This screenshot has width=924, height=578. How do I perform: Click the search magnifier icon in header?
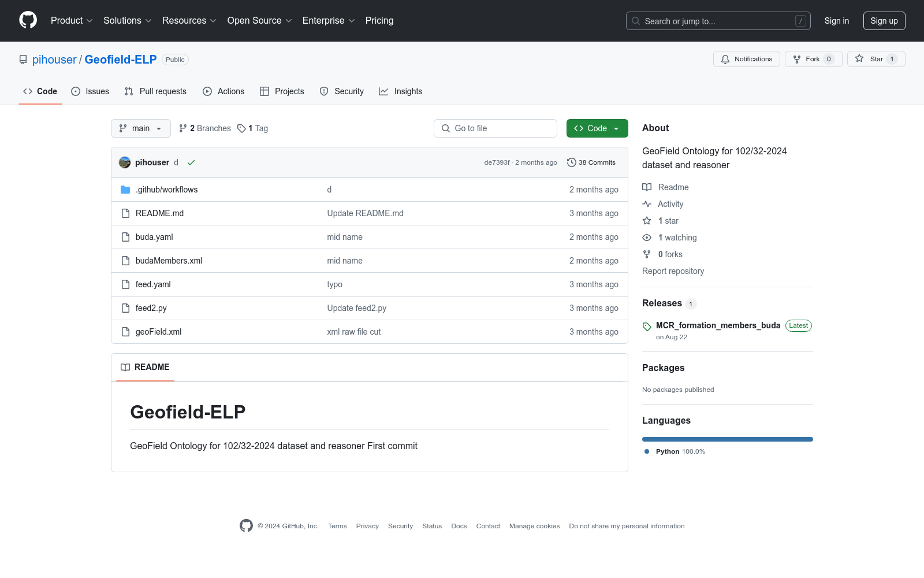click(636, 21)
